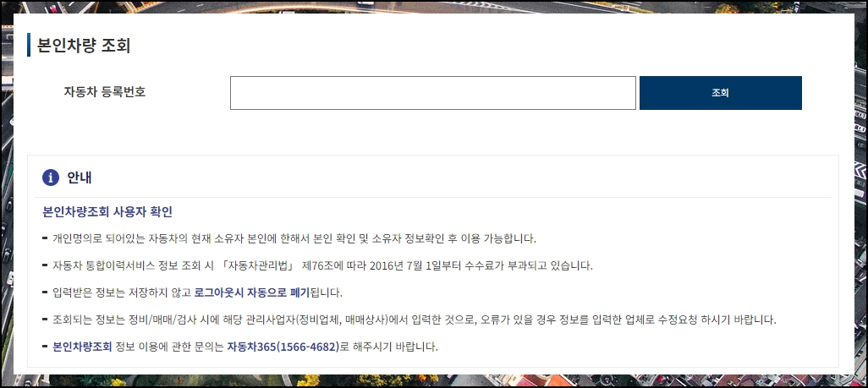
Task: Click the bold text 로그아웃시 자동으로 폐기
Action: (x=252, y=292)
